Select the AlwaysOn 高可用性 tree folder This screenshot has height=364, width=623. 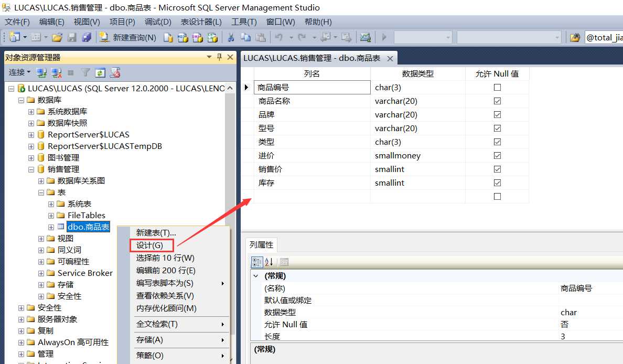(73, 342)
